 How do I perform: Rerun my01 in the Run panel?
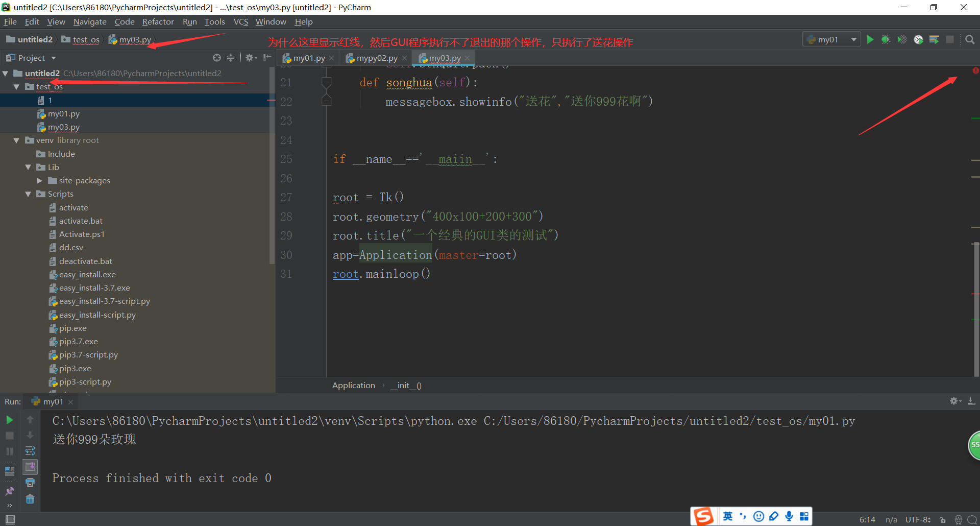click(x=9, y=420)
